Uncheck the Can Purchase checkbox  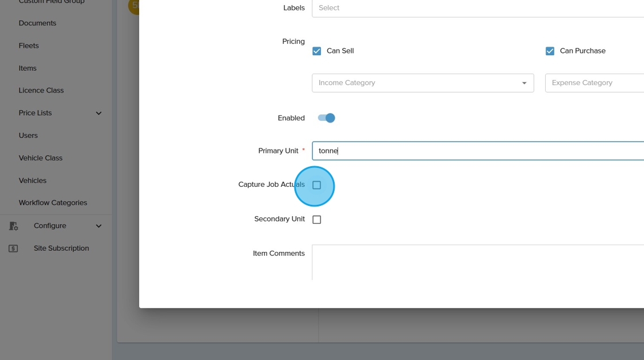550,51
